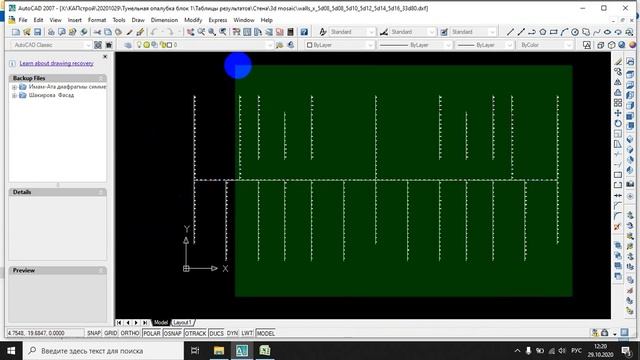
Task: Collapse the Backup Files panel section
Action: [x=101, y=78]
